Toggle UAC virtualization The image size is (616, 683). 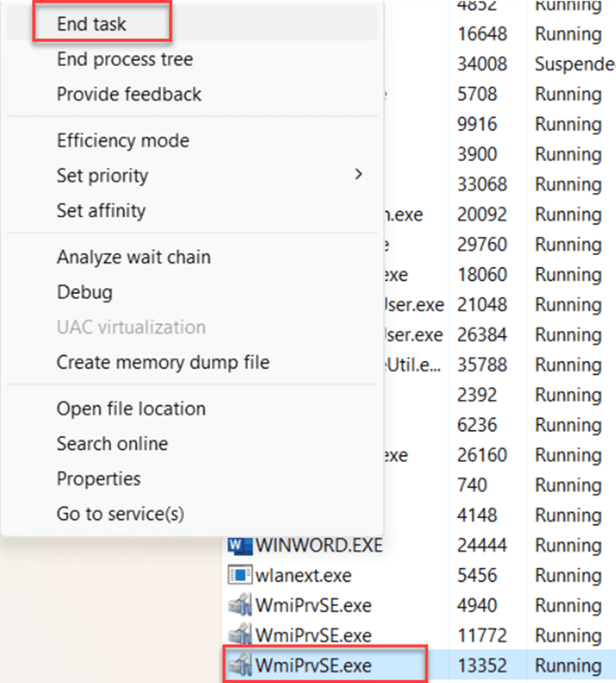pos(131,327)
